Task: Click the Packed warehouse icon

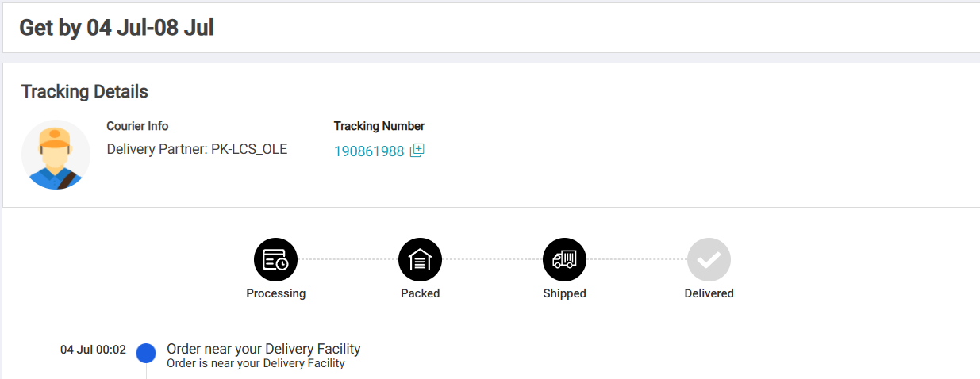Action: (x=420, y=259)
